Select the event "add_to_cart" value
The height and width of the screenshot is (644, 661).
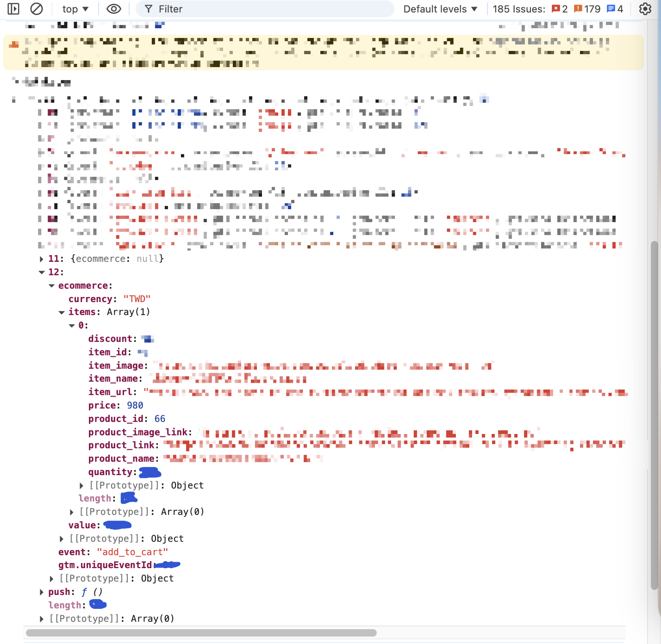132,552
